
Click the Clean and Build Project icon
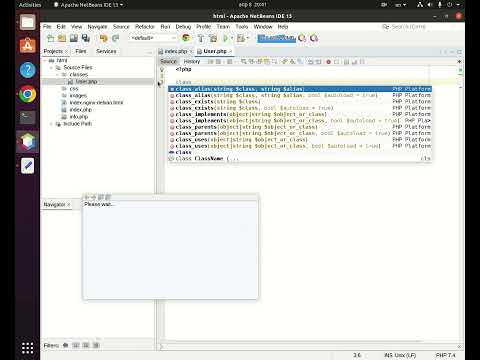click(x=213, y=38)
